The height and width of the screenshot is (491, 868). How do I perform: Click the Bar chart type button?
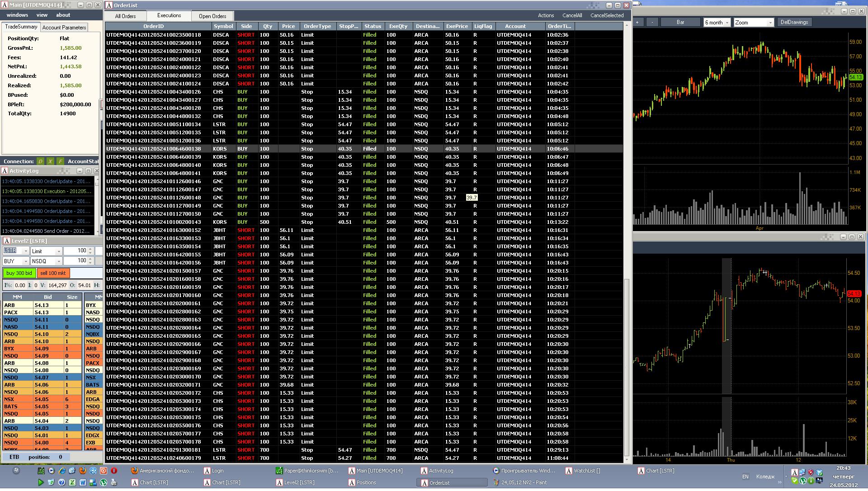pyautogui.click(x=680, y=22)
